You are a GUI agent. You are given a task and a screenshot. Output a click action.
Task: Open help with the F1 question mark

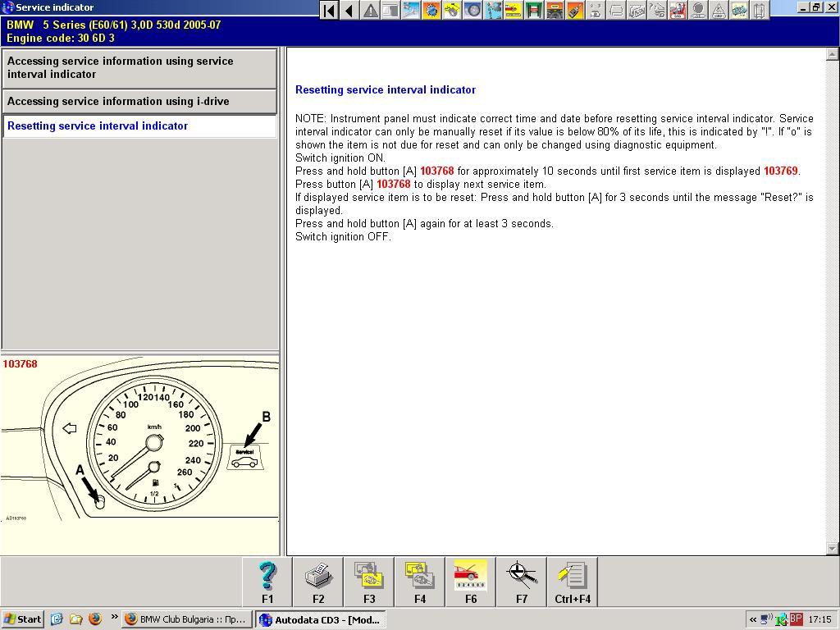pos(267,582)
